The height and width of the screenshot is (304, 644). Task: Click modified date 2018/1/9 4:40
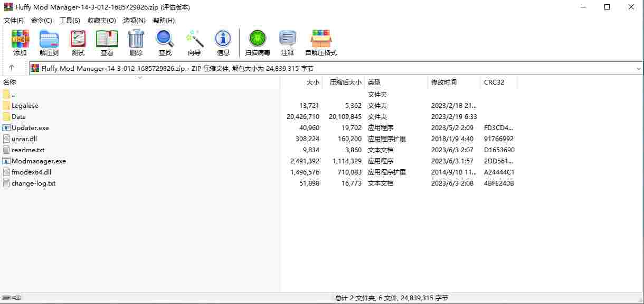point(452,139)
